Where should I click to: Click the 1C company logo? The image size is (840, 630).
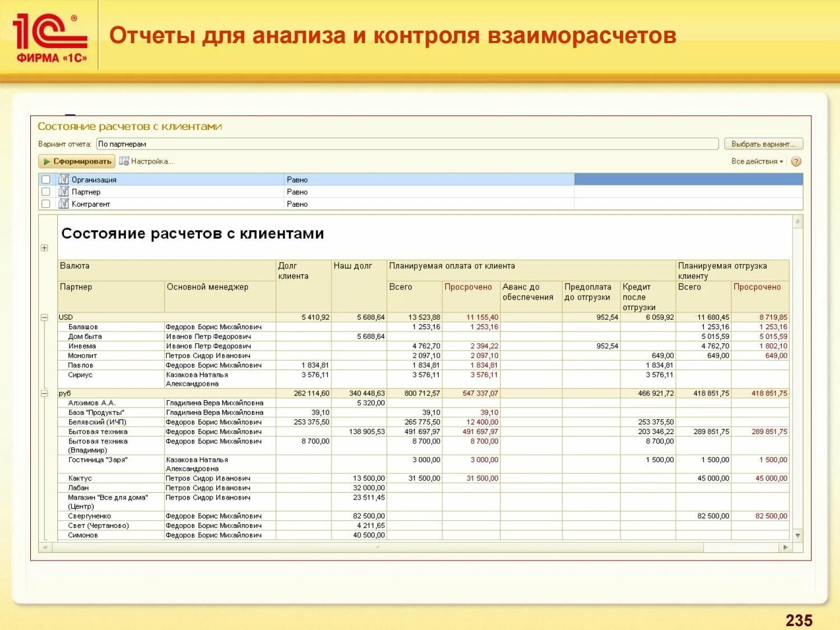(x=49, y=38)
